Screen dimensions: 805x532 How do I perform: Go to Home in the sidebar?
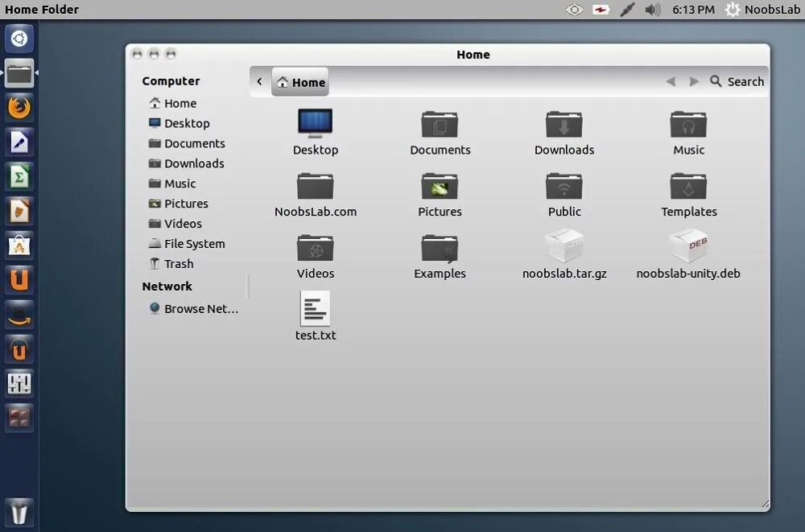coord(172,103)
